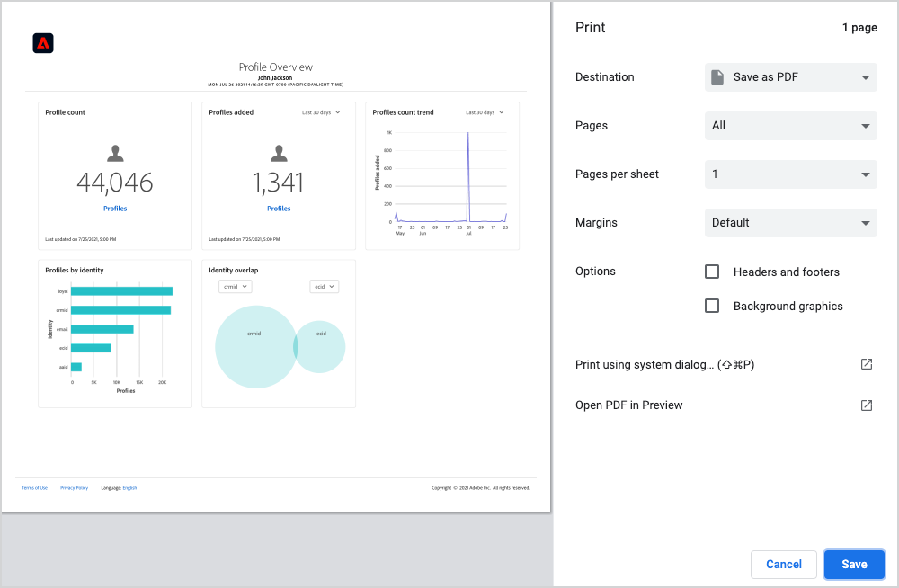Enable the Background graphics checkbox
Screen dimensions: 899x588
712,306
